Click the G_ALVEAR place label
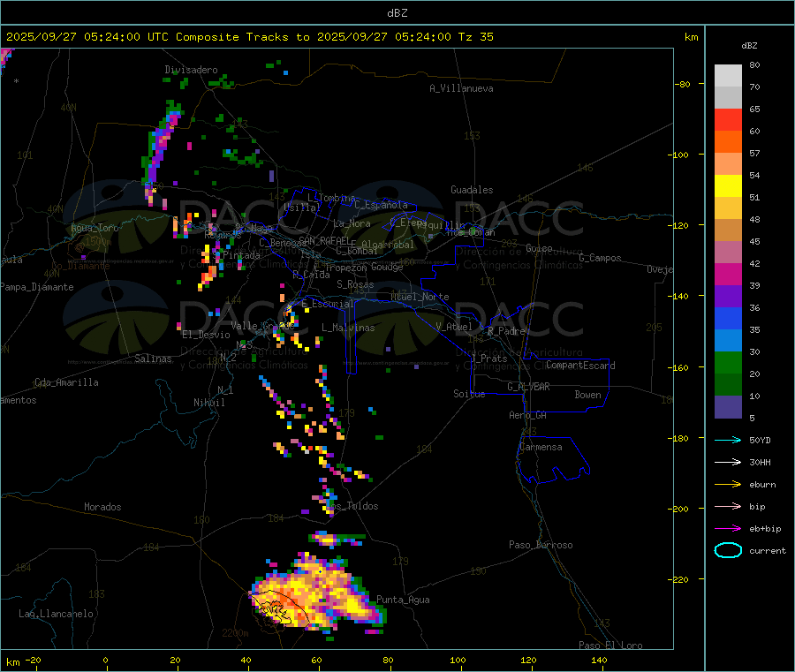The image size is (795, 672). (528, 387)
